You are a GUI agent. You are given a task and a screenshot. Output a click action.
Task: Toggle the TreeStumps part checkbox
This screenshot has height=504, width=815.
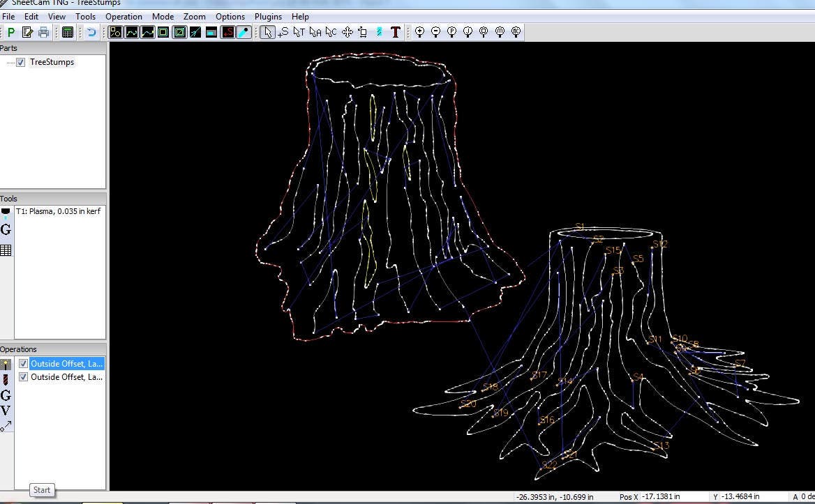[20, 61]
